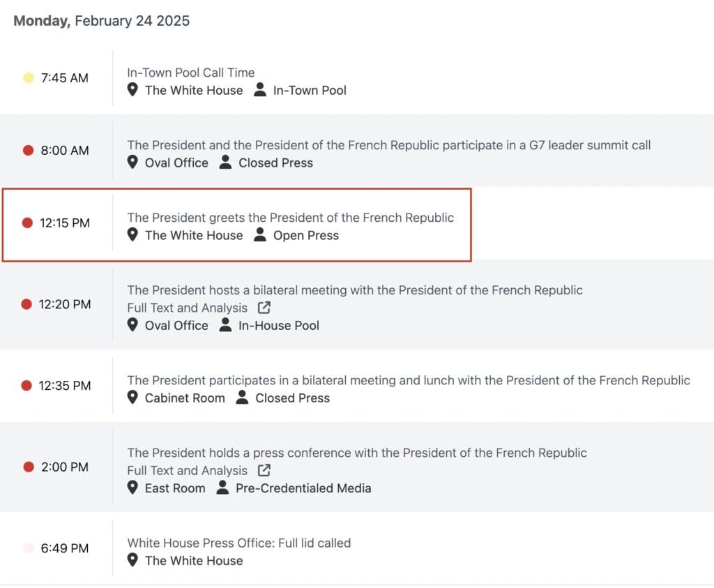The height and width of the screenshot is (588, 714).
Task: Click the red status dot beside 8:00 AM
Action: click(x=28, y=150)
